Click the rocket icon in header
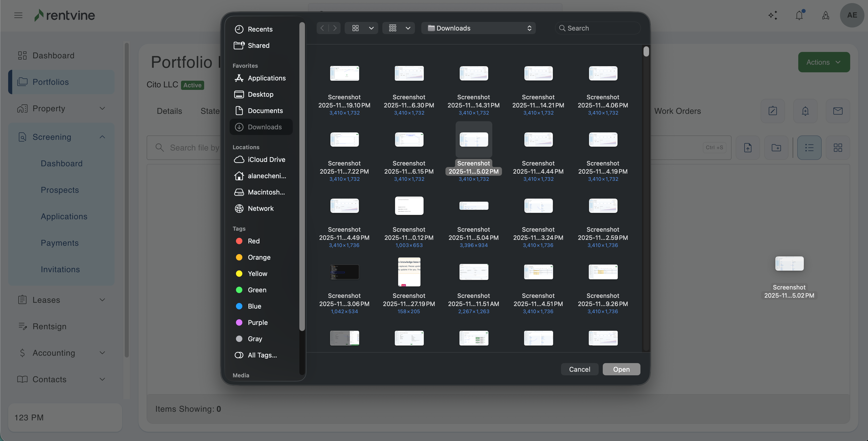The height and width of the screenshot is (441, 868). 825,15
